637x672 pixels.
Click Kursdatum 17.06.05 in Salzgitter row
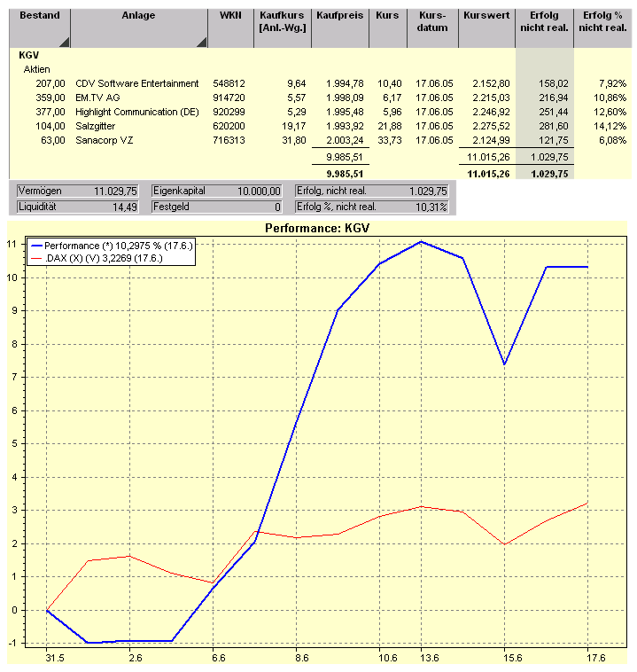click(x=434, y=126)
